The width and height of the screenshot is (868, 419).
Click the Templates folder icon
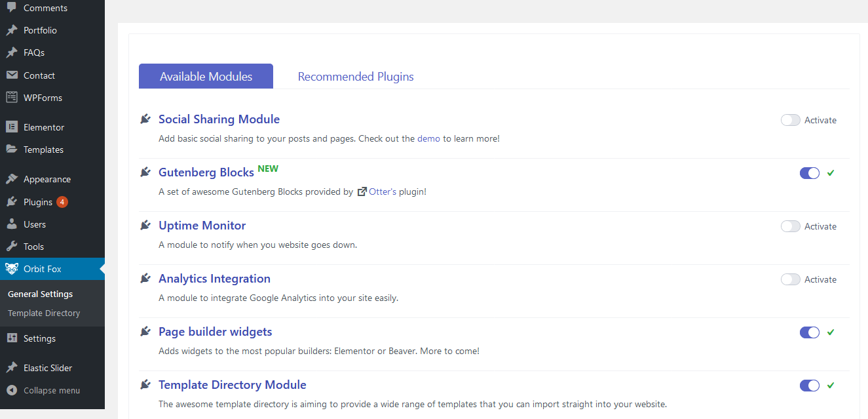pos(12,150)
